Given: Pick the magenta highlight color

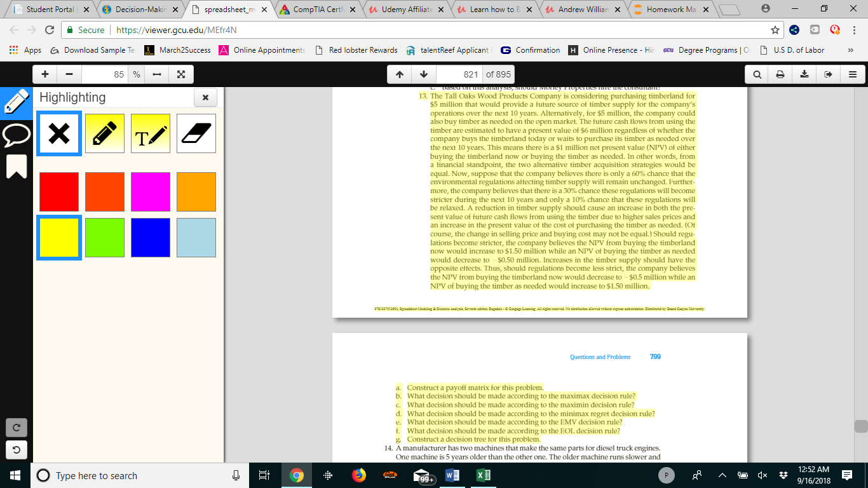Looking at the screenshot, I should coord(151,192).
